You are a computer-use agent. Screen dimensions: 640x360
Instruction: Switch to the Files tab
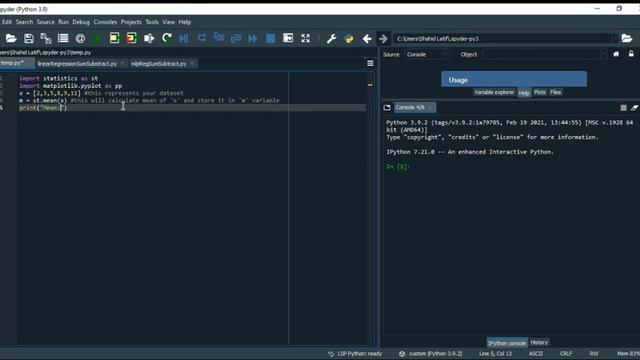point(555,92)
